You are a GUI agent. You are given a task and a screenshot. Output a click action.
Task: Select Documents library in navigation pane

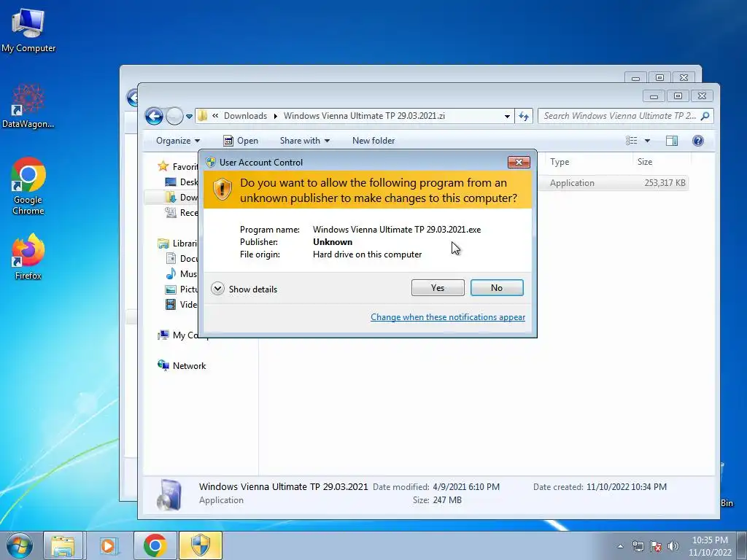coord(182,259)
